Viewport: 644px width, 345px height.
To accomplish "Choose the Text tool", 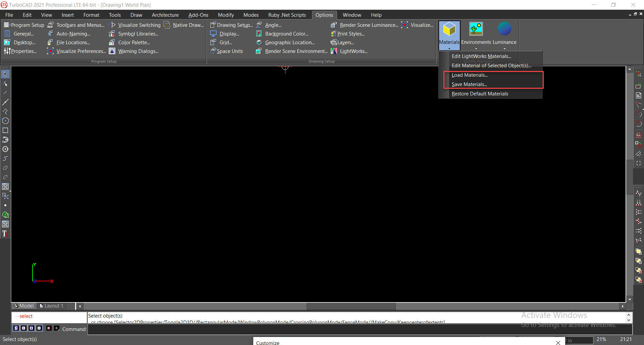I will (x=5, y=233).
